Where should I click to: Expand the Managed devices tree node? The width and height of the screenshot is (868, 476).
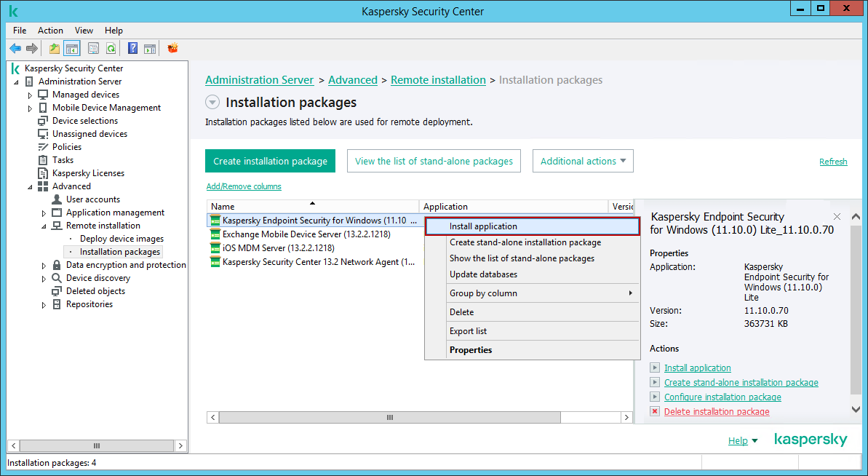30,95
